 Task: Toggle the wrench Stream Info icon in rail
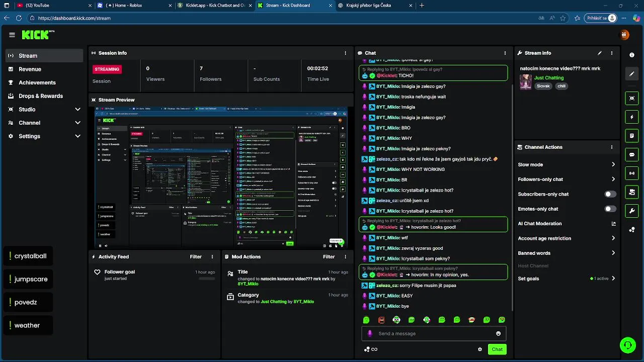[632, 211]
